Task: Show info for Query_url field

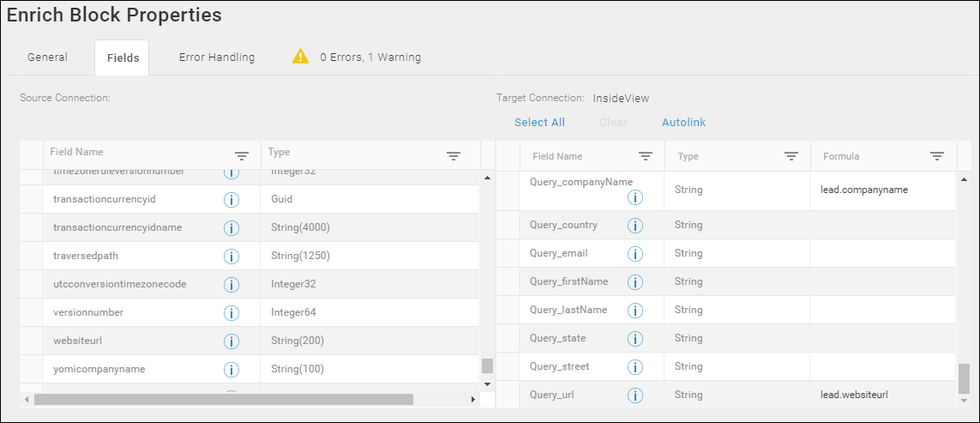Action: click(635, 396)
